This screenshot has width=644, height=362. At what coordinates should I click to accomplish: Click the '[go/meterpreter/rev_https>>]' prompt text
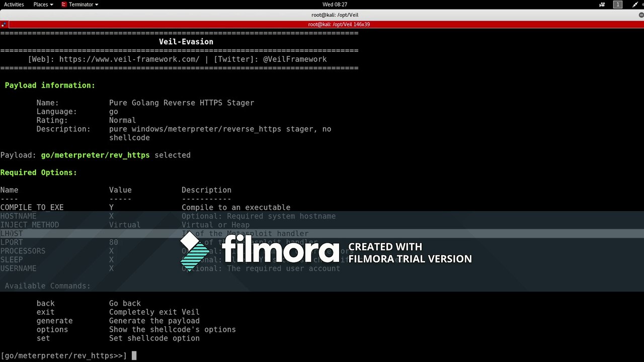63,356
